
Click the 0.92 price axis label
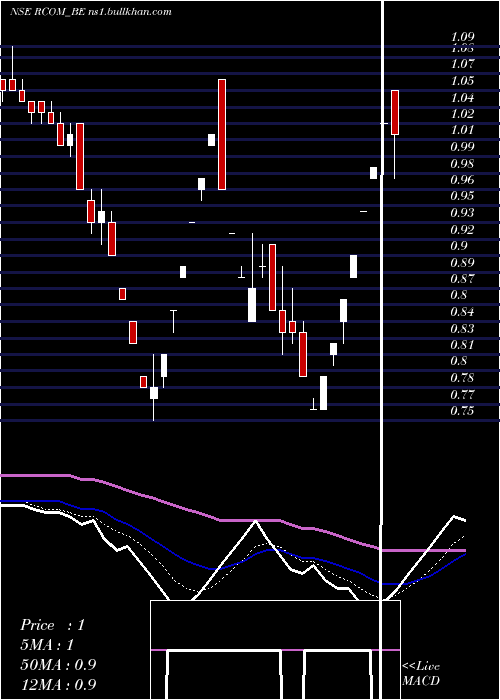tap(462, 229)
